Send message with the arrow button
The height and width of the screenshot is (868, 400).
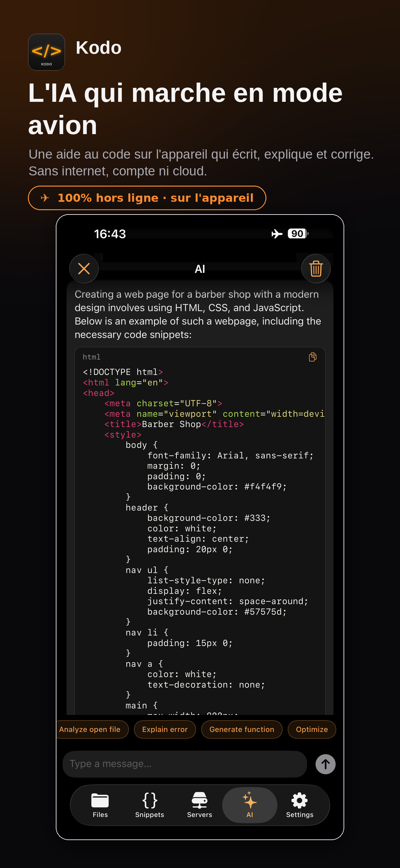[x=325, y=764]
